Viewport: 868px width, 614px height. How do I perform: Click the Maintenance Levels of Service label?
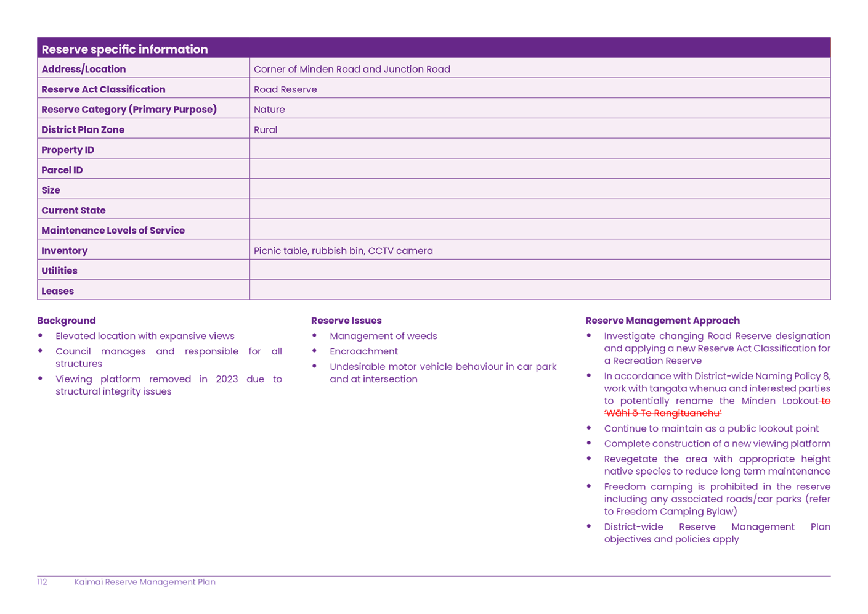coord(113,230)
